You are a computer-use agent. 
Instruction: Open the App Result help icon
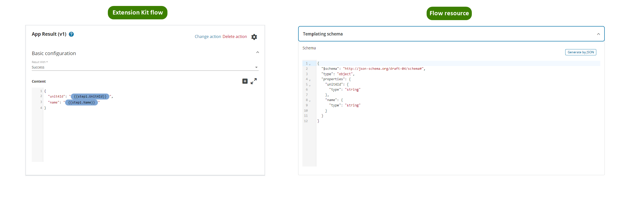tap(71, 34)
